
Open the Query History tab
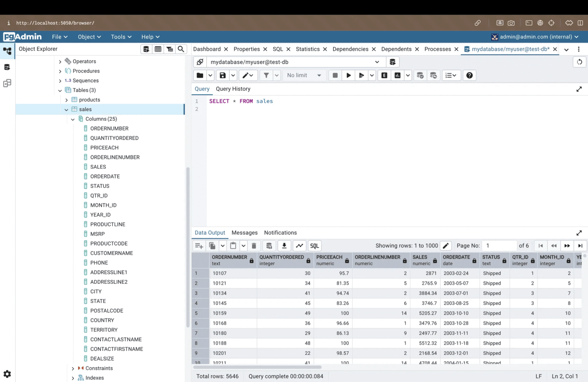(233, 89)
